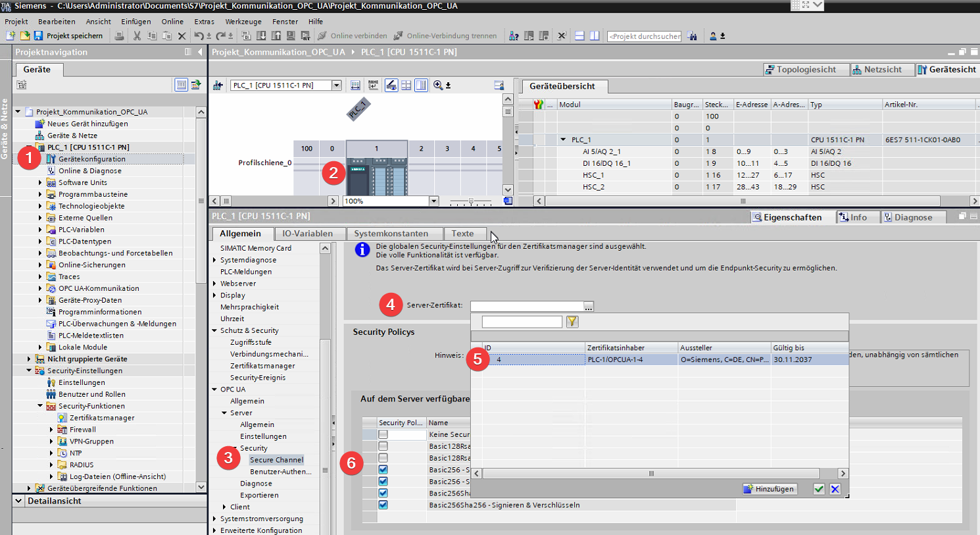
Task: Cancel certificate selection with blue X
Action: [x=835, y=489]
